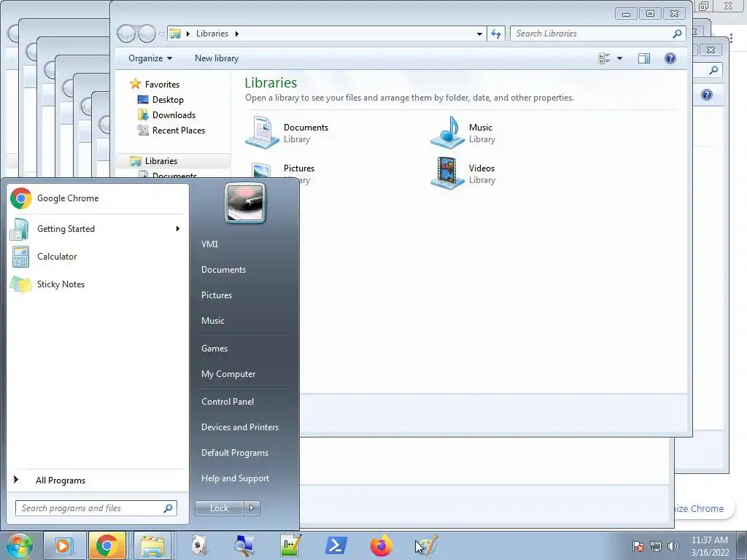747x560 pixels.
Task: Open Magnifier taskbar icon
Action: click(x=244, y=545)
